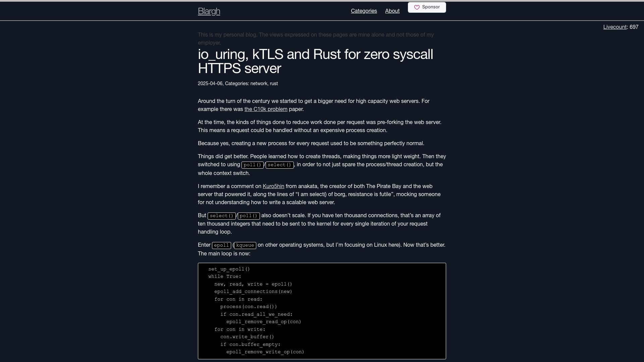This screenshot has width=644, height=362.
Task: Click the personal blog disclaimer text
Action: [x=316, y=39]
